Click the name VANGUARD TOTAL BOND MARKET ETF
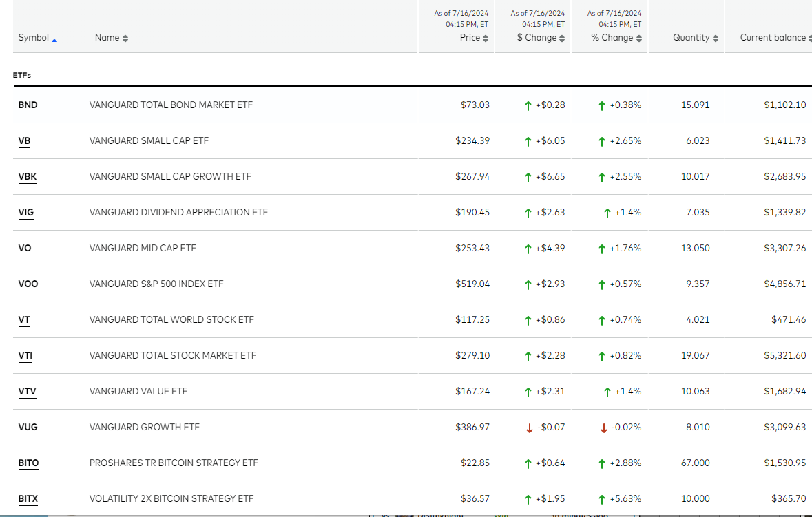The image size is (812, 517). tap(171, 105)
